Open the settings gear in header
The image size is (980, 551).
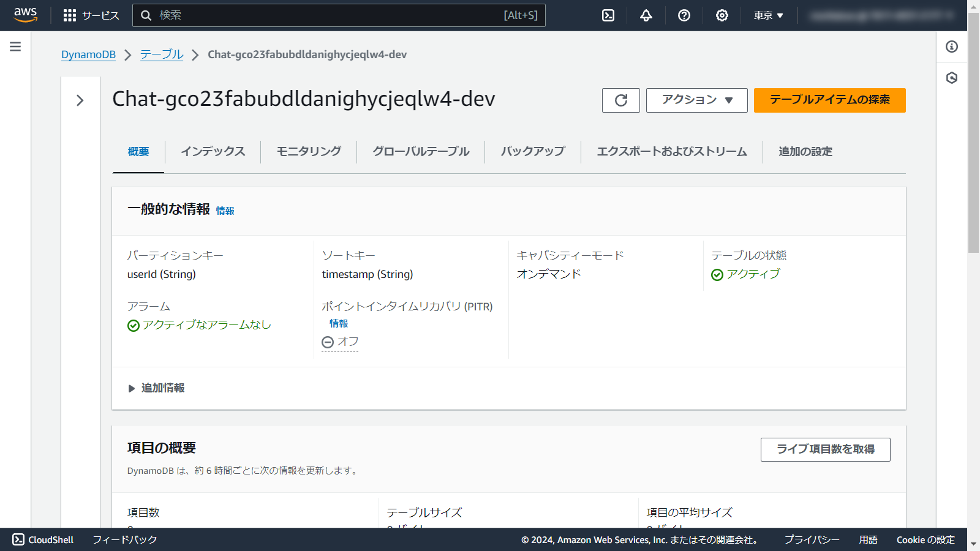click(x=722, y=15)
